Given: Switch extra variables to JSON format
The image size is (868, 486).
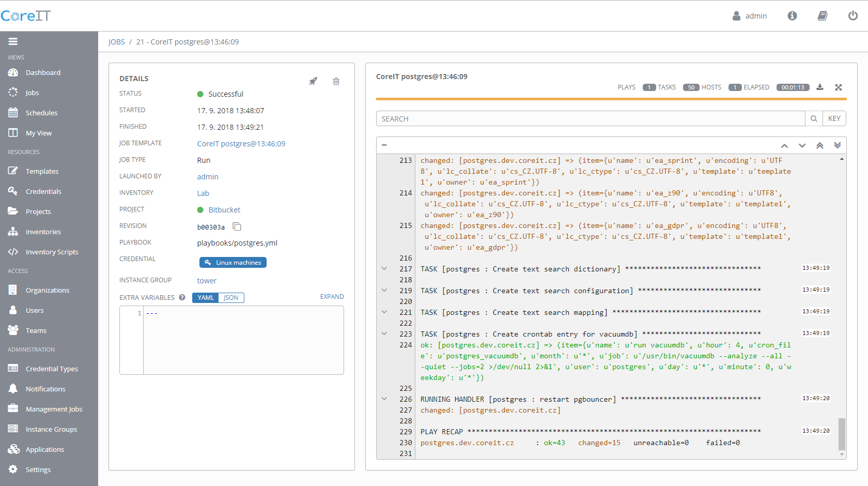Looking at the screenshot, I should [231, 298].
